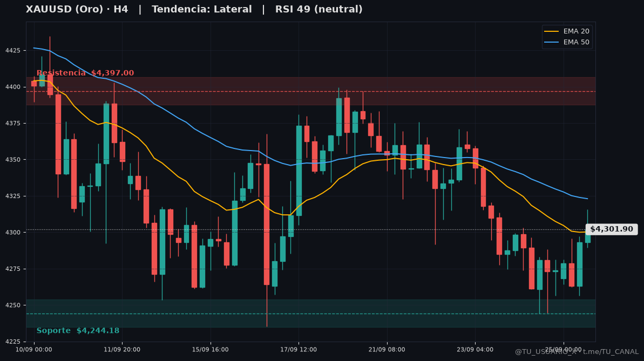Click the 21/09 08:00 time label
This screenshot has height=361, width=644.
click(x=387, y=350)
